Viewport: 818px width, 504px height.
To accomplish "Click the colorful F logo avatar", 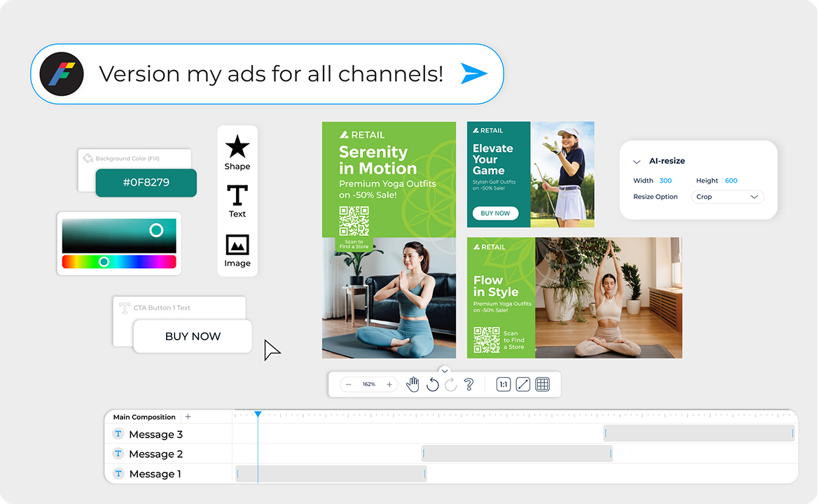I will 62,74.
